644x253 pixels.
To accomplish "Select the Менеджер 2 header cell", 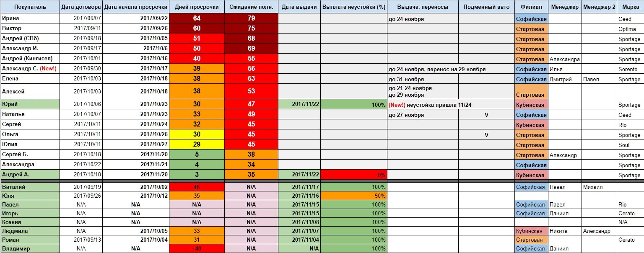I will click(x=599, y=7).
